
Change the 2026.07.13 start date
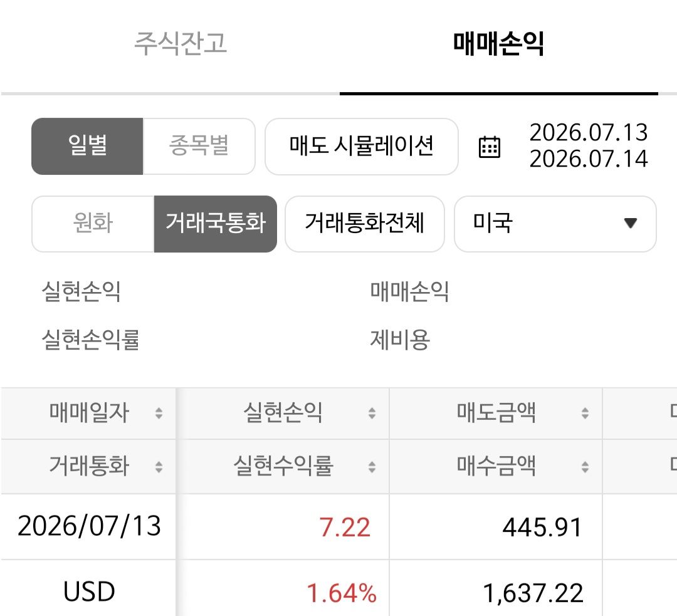click(589, 132)
